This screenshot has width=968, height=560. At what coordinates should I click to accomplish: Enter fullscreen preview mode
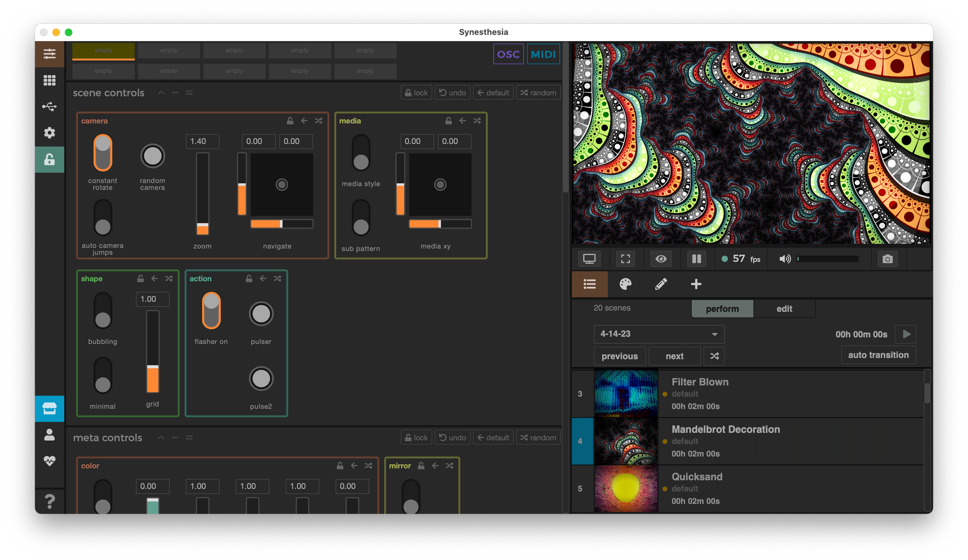[x=625, y=259]
